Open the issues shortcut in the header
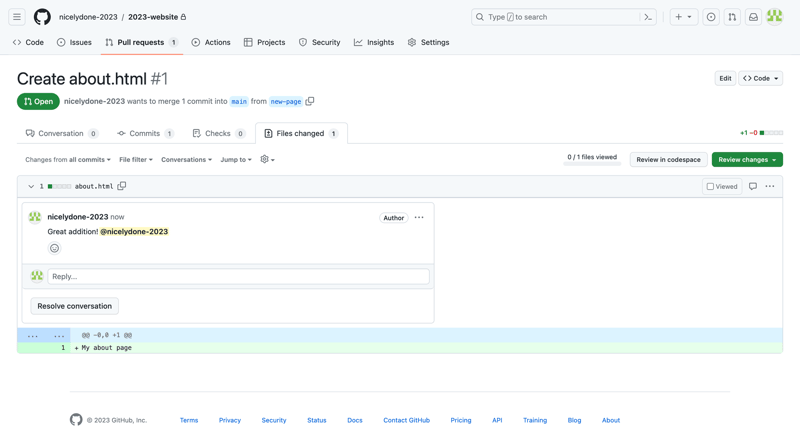The image size is (800, 442). point(711,17)
